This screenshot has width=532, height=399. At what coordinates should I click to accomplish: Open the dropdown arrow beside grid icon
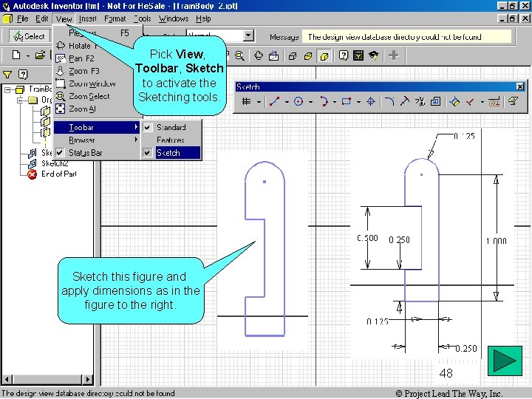point(259,102)
